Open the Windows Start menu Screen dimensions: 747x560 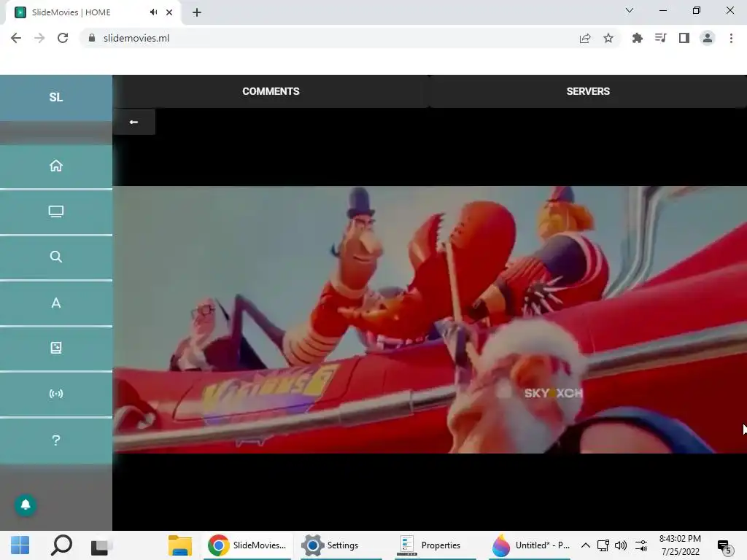coord(20,545)
